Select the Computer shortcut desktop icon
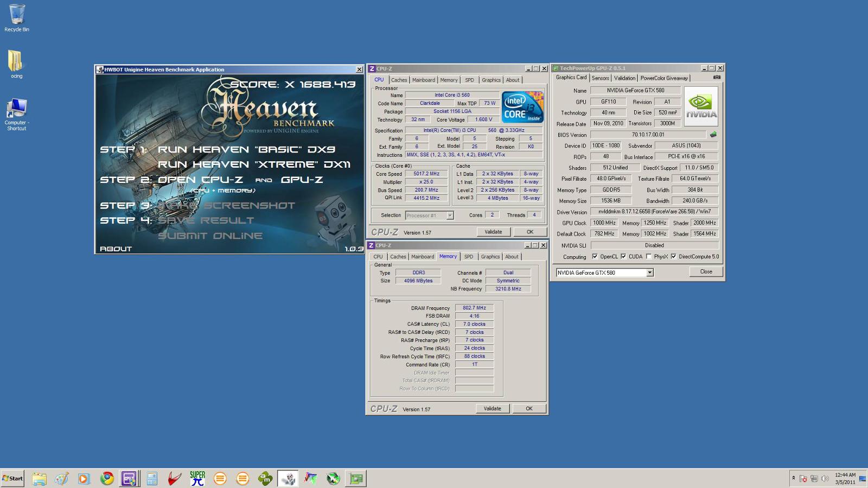 (16, 114)
